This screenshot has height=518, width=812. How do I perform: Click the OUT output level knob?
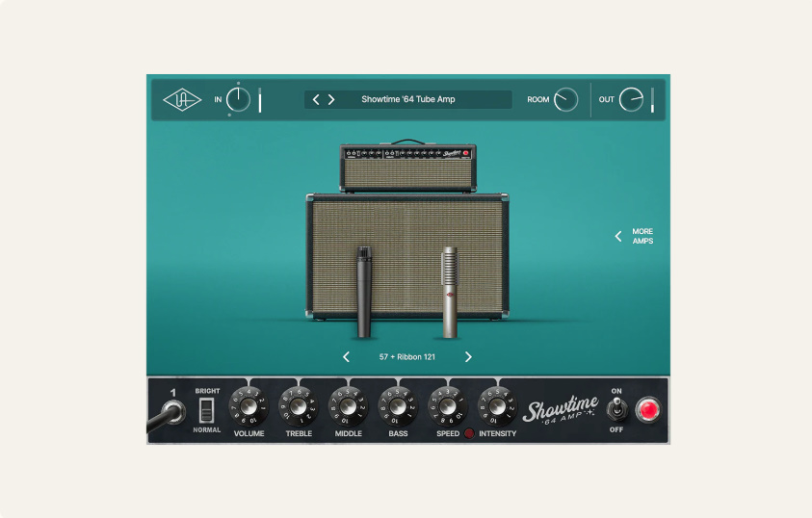(x=631, y=99)
